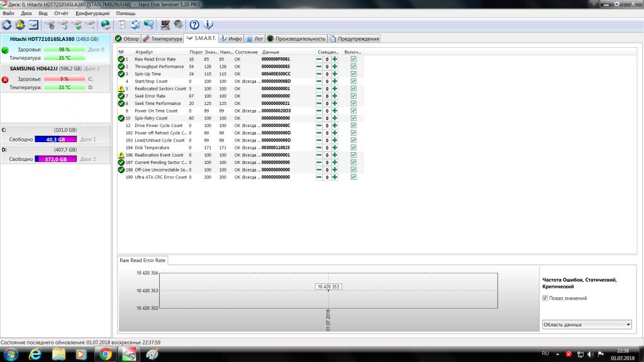Click the green minus for Spin Up Time

tap(319, 74)
